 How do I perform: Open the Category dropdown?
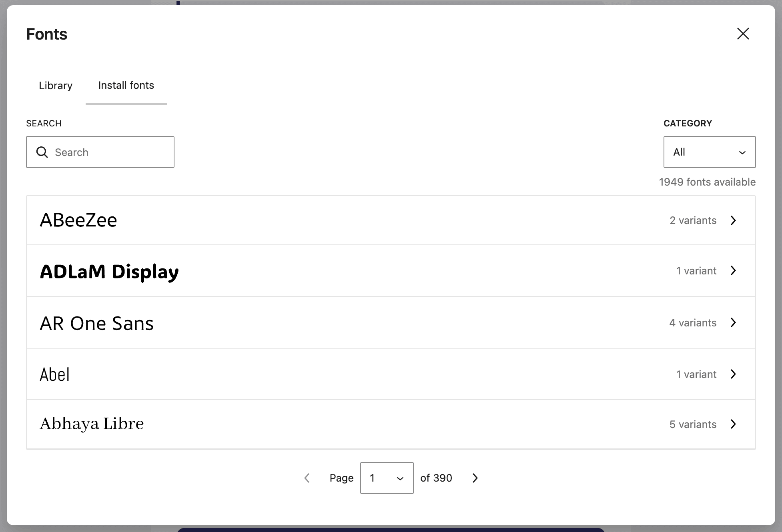(709, 152)
